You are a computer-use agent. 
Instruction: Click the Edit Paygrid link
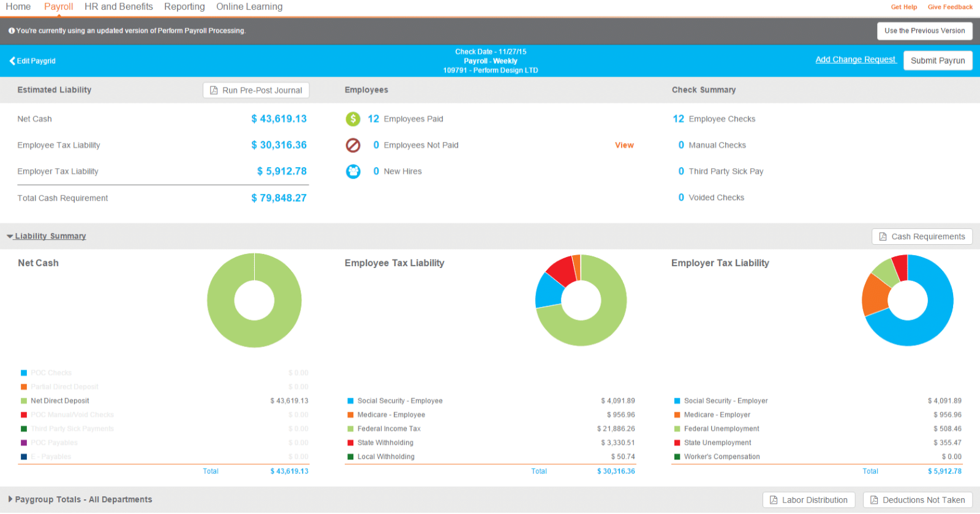tap(32, 61)
